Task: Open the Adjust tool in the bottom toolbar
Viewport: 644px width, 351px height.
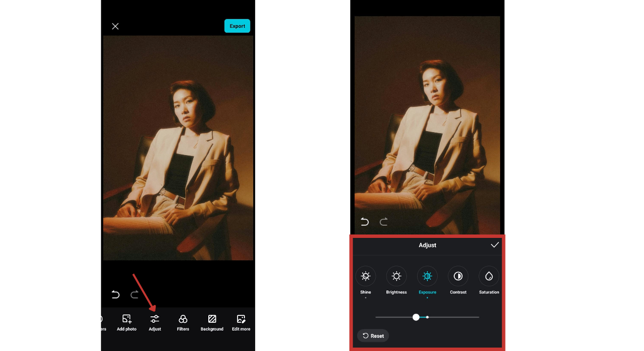Action: coord(155,322)
